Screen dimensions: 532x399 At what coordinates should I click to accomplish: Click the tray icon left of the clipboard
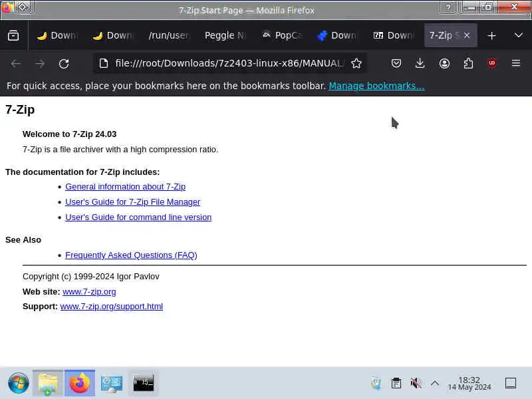(376, 384)
